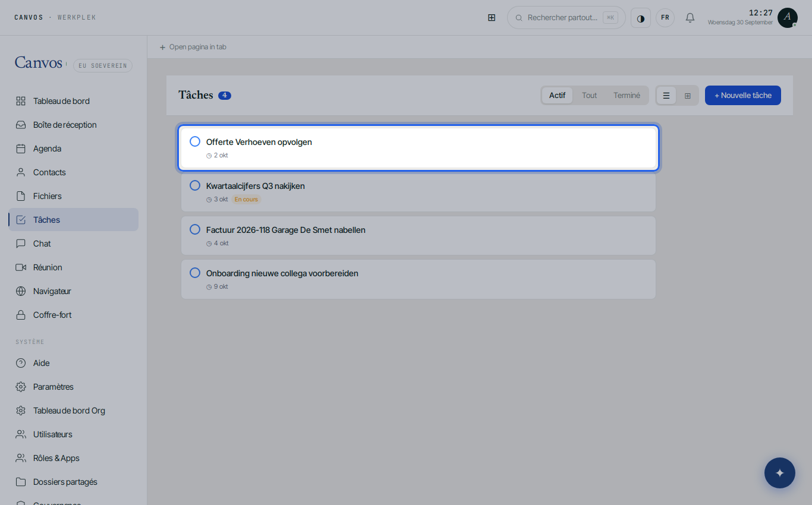
Task: Check off 'Kwartaalcijfers Q3 nakijken' task
Action: click(x=195, y=185)
